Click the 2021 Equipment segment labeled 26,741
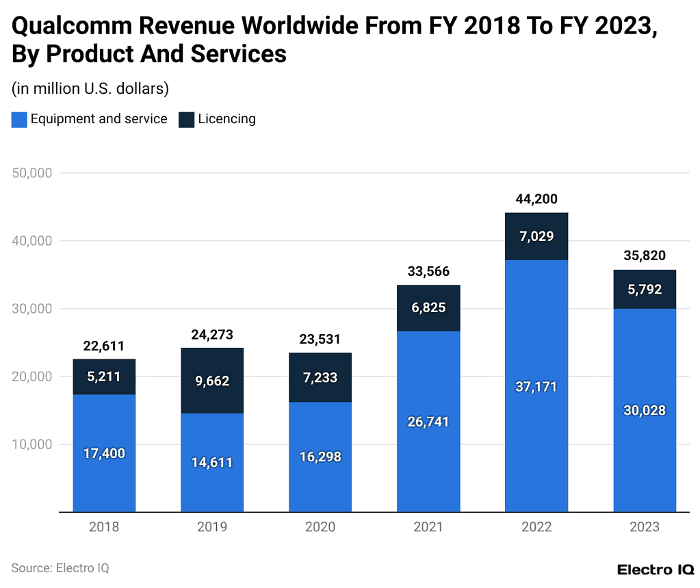Screen dimensions: 700x588 click(x=428, y=421)
